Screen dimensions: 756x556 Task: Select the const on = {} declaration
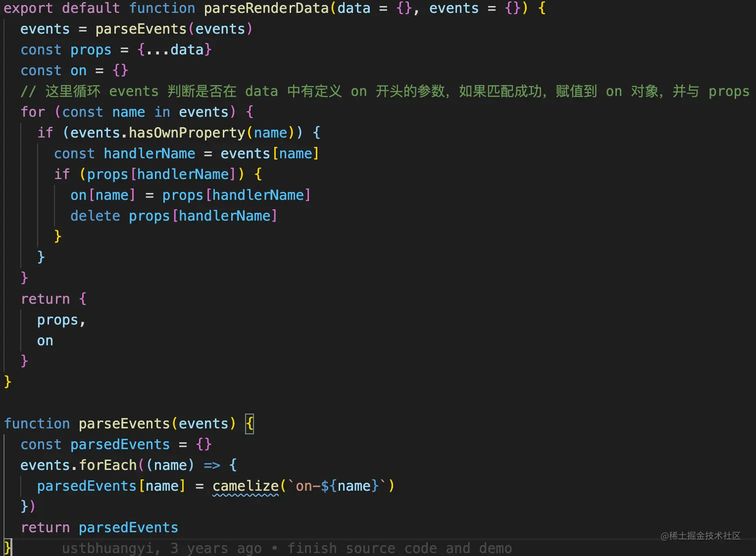[x=74, y=70]
